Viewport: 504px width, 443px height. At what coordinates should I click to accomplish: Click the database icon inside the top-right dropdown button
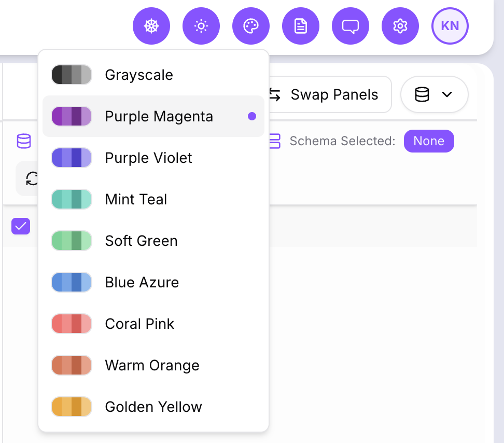click(423, 94)
